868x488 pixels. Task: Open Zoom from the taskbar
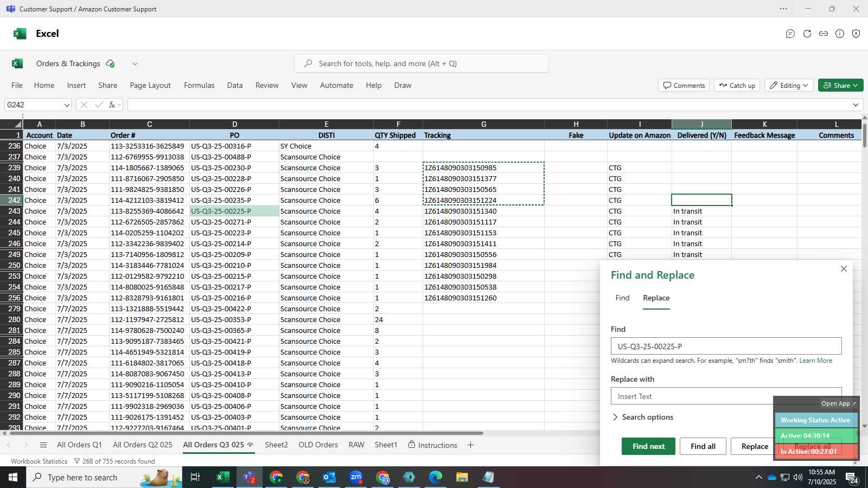pyautogui.click(x=356, y=477)
